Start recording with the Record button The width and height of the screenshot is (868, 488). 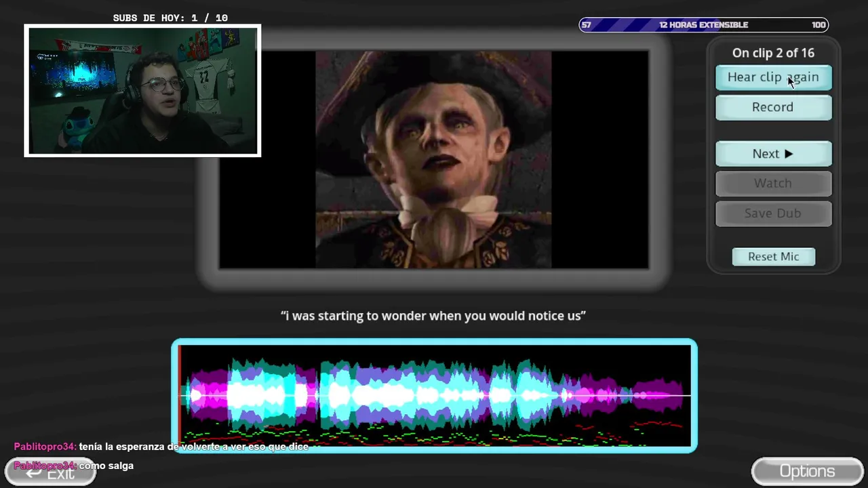773,107
